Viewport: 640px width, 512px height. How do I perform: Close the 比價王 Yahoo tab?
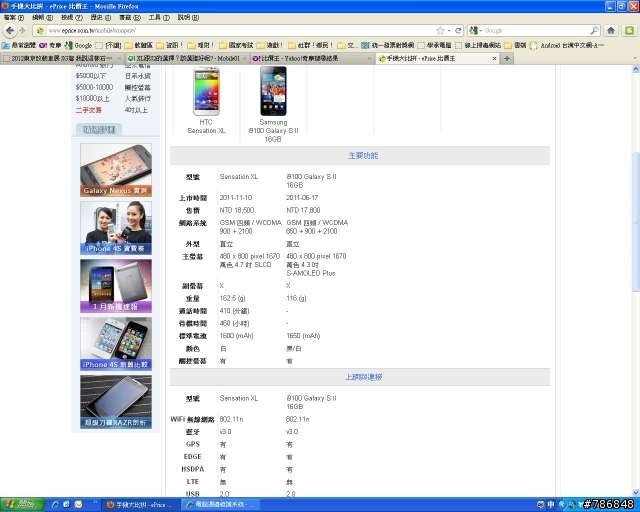pos(369,58)
